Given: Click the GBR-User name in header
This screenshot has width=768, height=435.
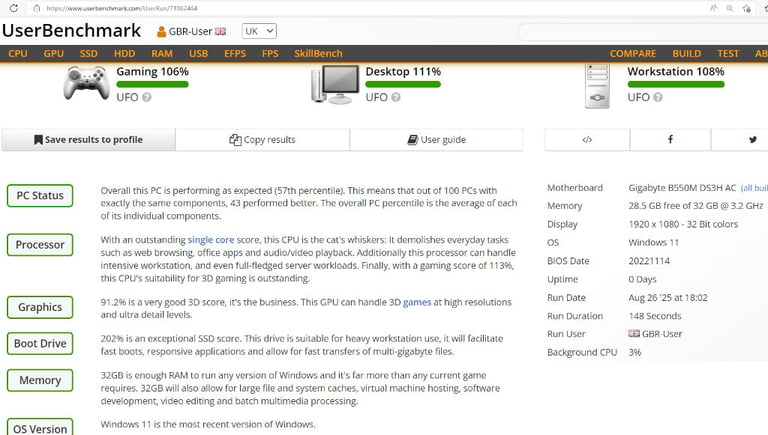Looking at the screenshot, I should (190, 31).
